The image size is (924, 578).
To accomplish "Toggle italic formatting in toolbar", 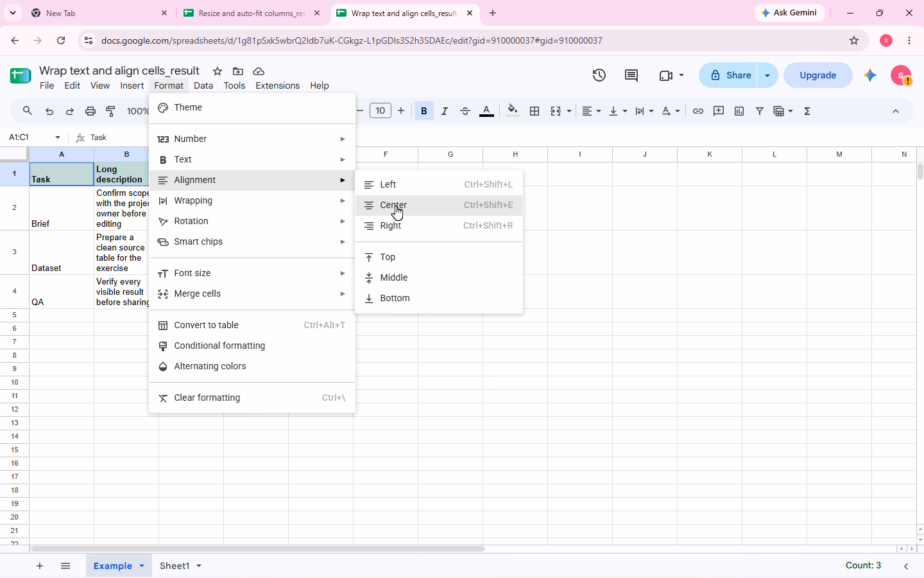I will [x=445, y=111].
